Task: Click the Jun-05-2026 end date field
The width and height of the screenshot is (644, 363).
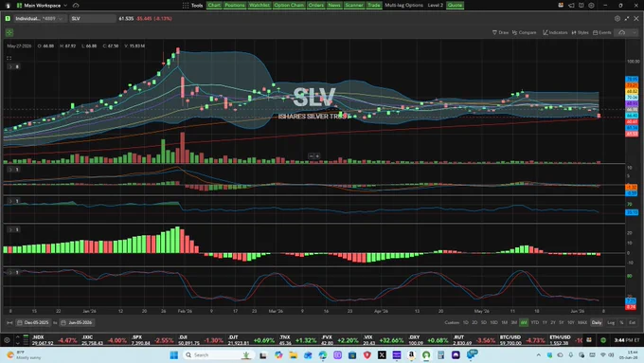Action: click(x=77, y=322)
